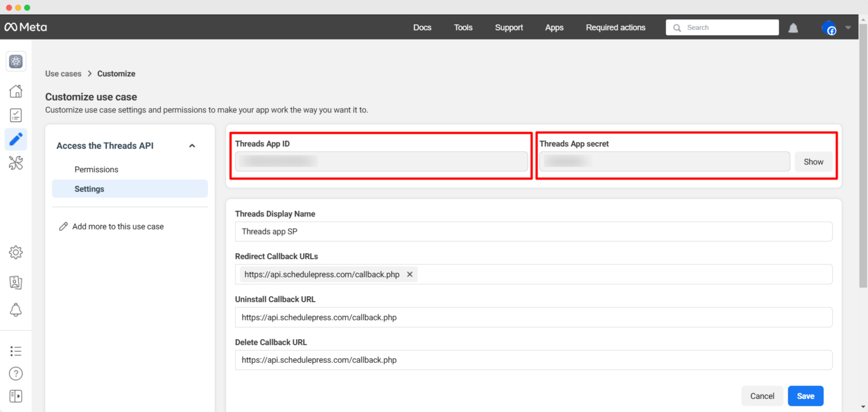This screenshot has height=412, width=868.
Task: Click the search magnifier in the navbar
Action: (x=676, y=27)
